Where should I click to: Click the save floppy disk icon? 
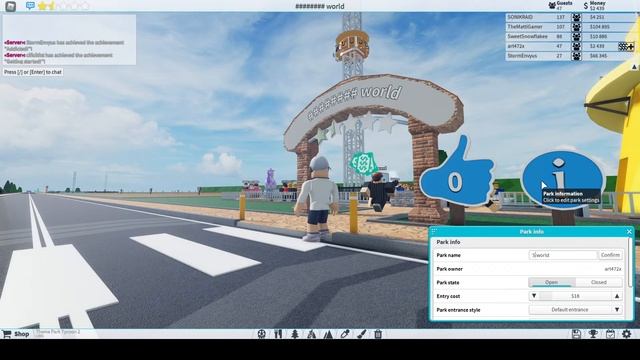pyautogui.click(x=576, y=334)
